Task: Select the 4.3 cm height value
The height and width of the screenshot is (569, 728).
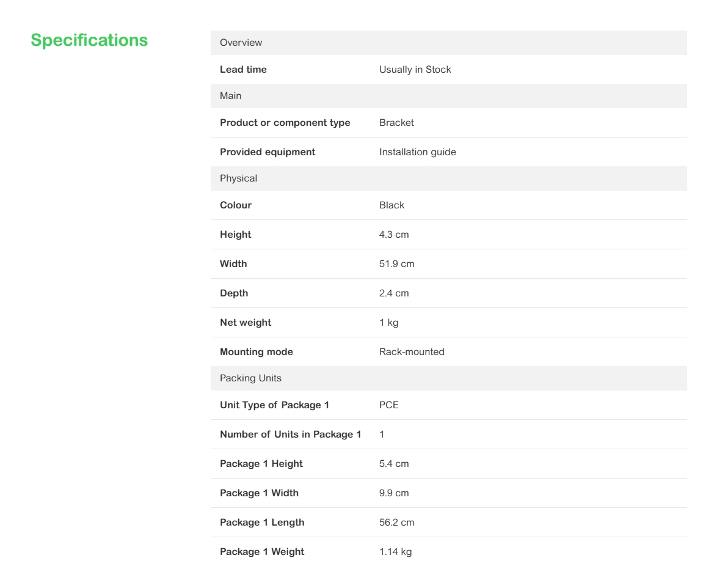Action: tap(394, 235)
